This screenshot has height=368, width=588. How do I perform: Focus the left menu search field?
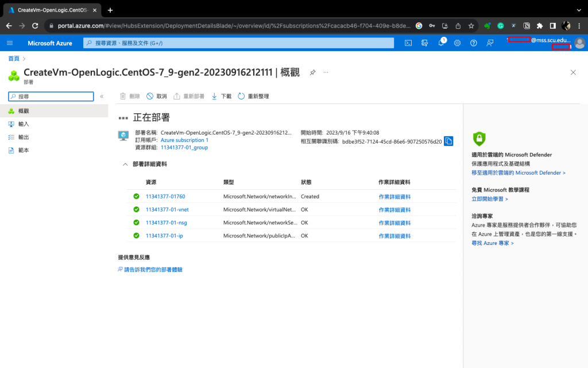point(51,97)
